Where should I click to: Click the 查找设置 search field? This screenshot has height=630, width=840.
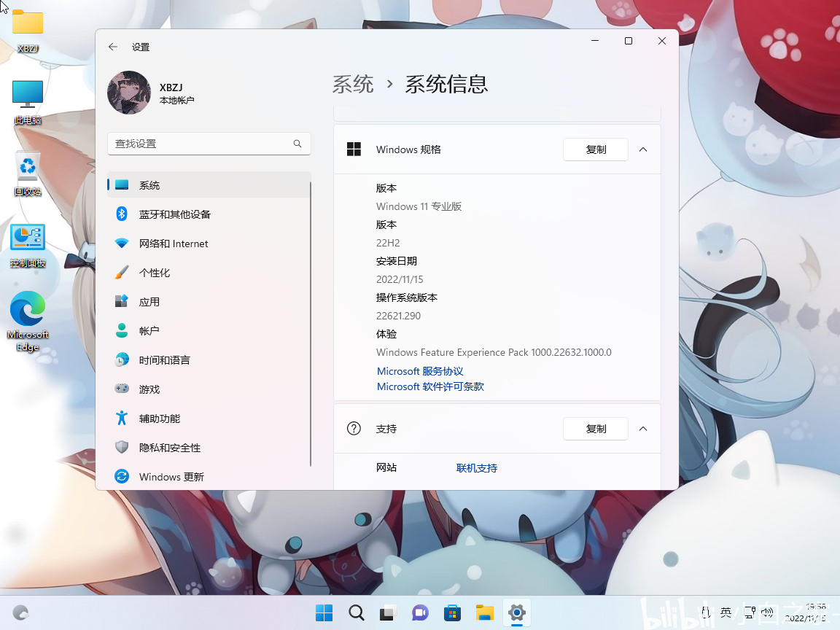tap(209, 144)
